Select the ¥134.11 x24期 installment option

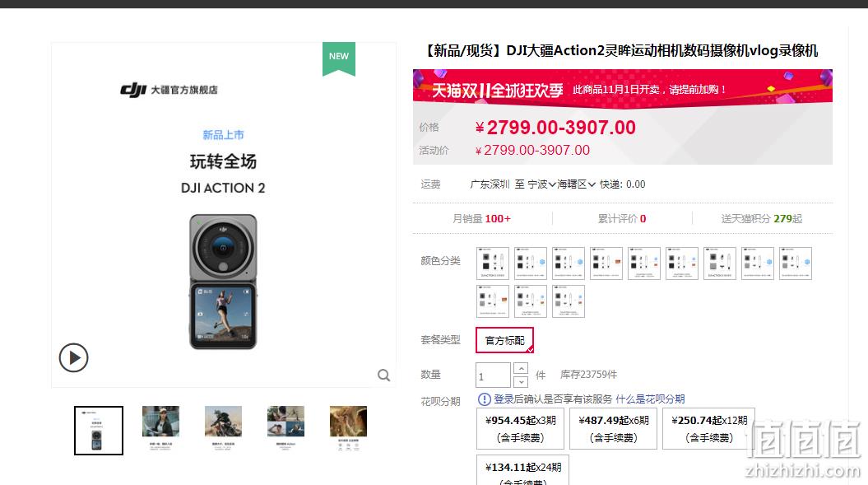tap(522, 470)
